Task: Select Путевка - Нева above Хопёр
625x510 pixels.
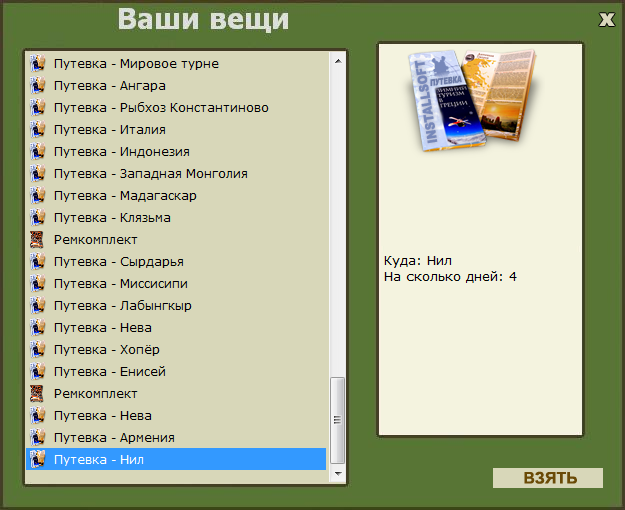Action: [x=176, y=328]
